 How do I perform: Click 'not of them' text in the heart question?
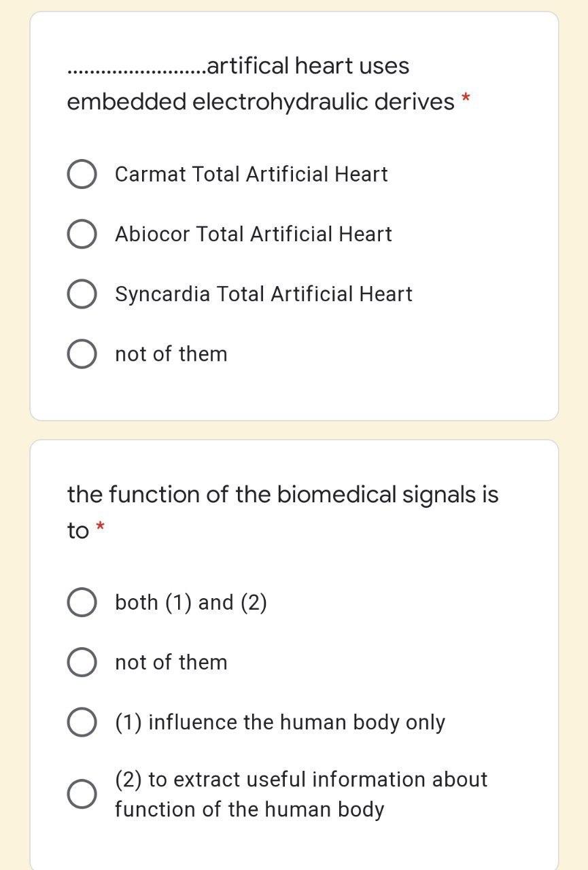point(171,354)
